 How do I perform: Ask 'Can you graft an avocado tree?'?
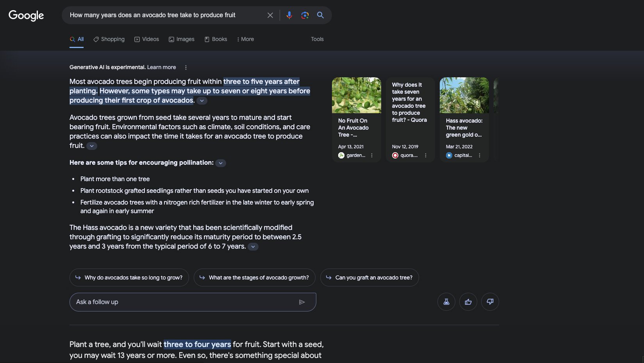pyautogui.click(x=369, y=278)
